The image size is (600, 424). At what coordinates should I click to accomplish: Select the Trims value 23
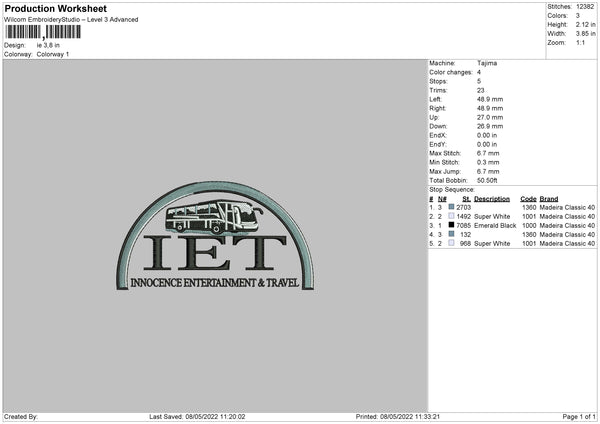481,90
